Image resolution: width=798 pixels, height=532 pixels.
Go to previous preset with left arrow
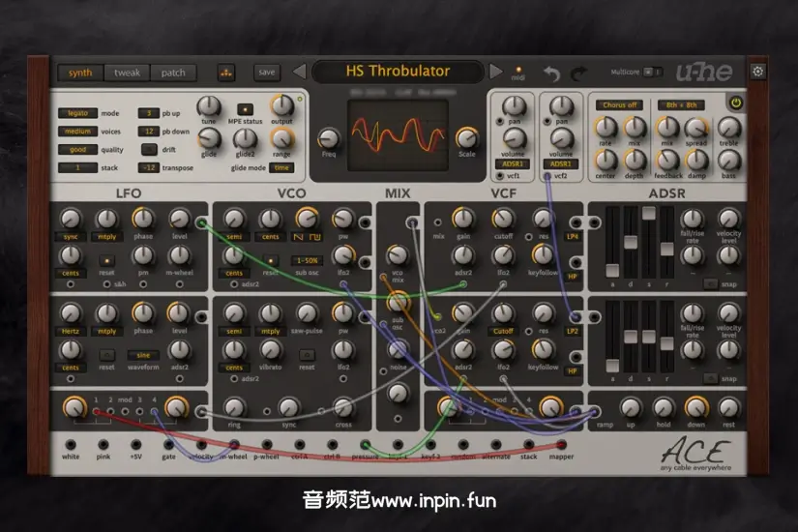click(x=299, y=72)
